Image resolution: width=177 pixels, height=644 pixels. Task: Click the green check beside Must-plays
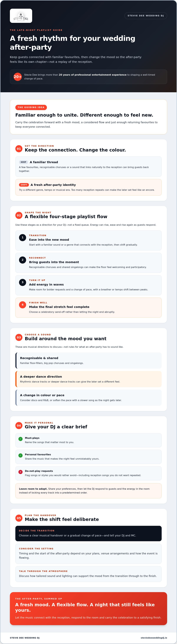pyautogui.click(x=21, y=439)
